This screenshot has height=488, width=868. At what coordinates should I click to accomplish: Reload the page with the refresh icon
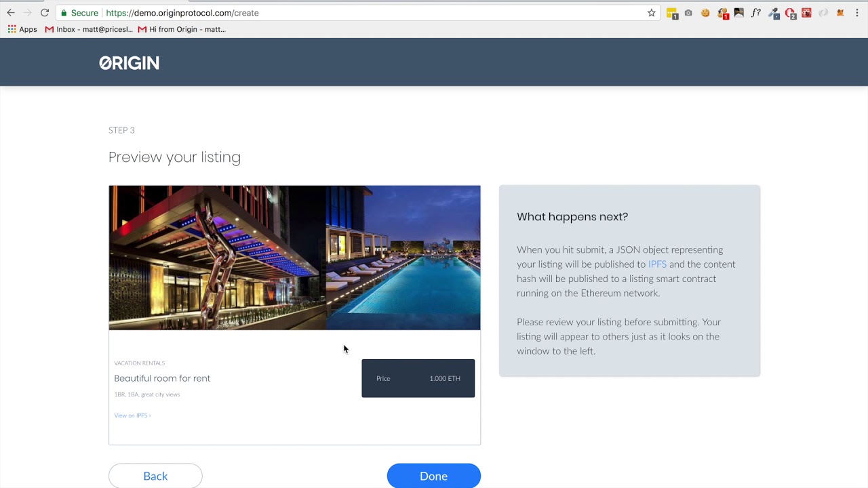point(45,13)
